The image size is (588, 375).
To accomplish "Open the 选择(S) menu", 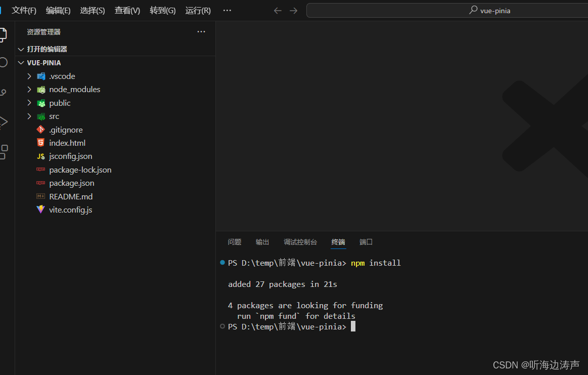I will tap(92, 11).
